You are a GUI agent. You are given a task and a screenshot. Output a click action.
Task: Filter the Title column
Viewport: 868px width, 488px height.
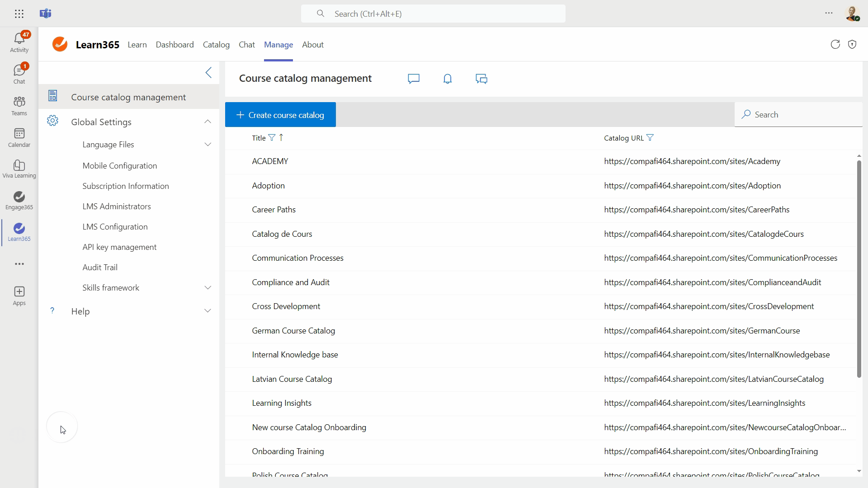272,137
